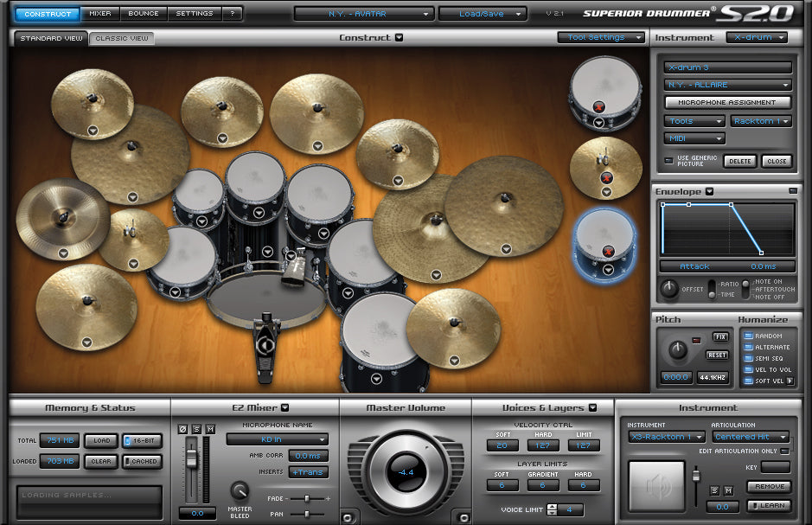This screenshot has height=525, width=812.
Task: Solo the KD In channel in EZ Mixer
Action: tap(195, 427)
